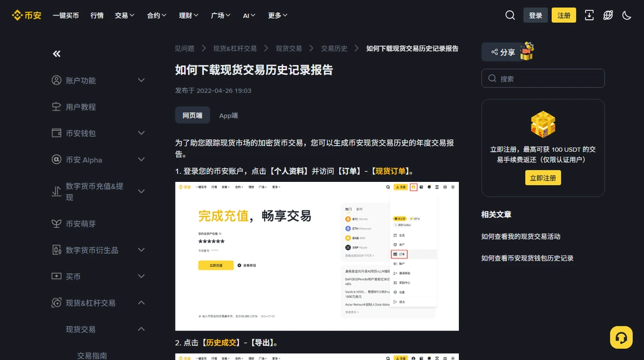Expand the 账户功能 chevron
This screenshot has width=644, height=360.
pyautogui.click(x=141, y=80)
